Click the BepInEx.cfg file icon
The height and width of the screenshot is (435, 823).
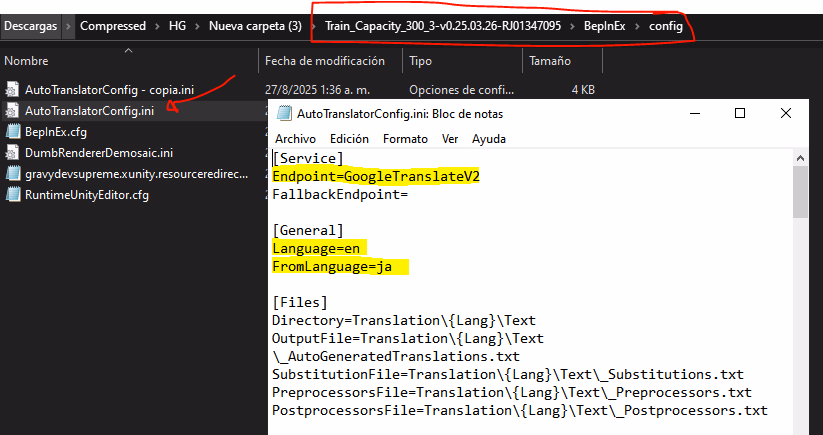(x=14, y=131)
